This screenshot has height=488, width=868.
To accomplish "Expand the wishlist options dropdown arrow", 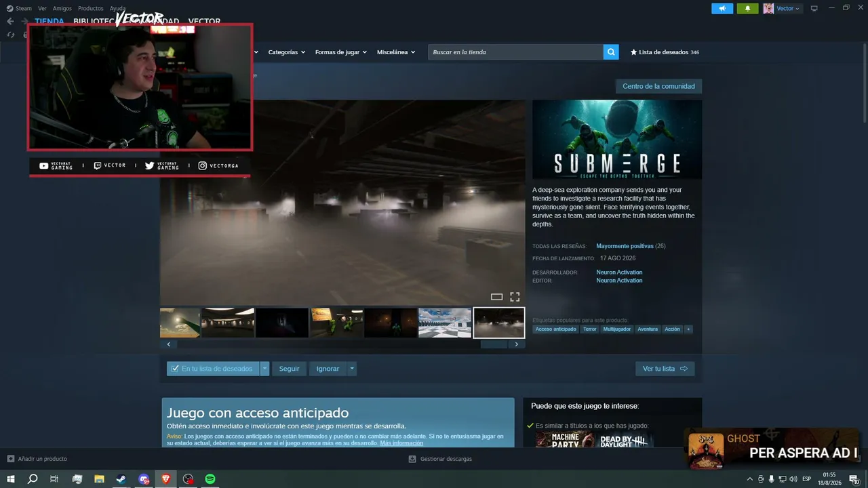I will (264, 369).
